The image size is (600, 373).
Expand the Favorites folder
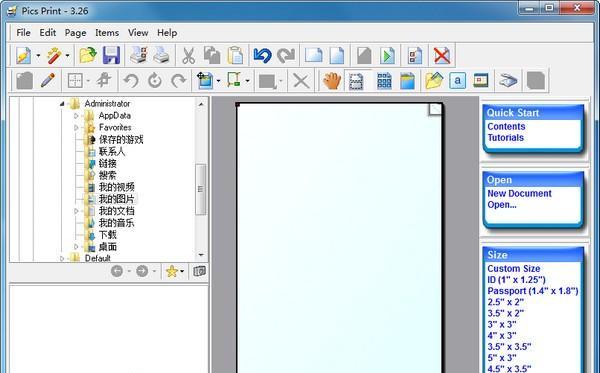(x=76, y=127)
